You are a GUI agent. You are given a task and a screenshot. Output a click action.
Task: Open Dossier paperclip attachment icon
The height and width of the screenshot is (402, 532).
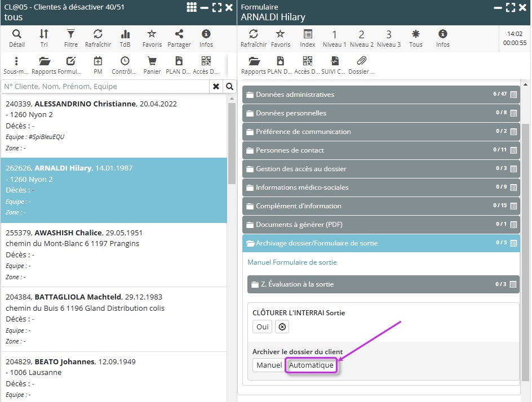pyautogui.click(x=362, y=65)
